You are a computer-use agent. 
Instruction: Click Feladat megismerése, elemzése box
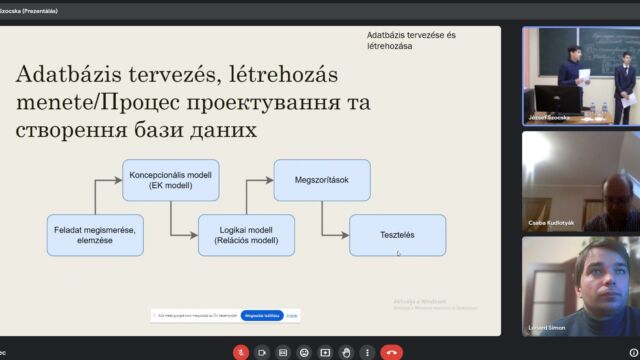95,235
